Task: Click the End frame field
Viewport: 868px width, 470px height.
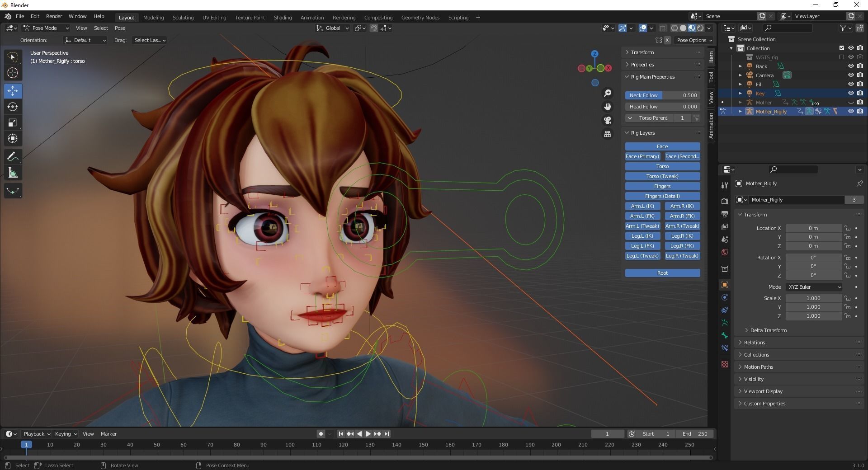Action: (x=695, y=434)
